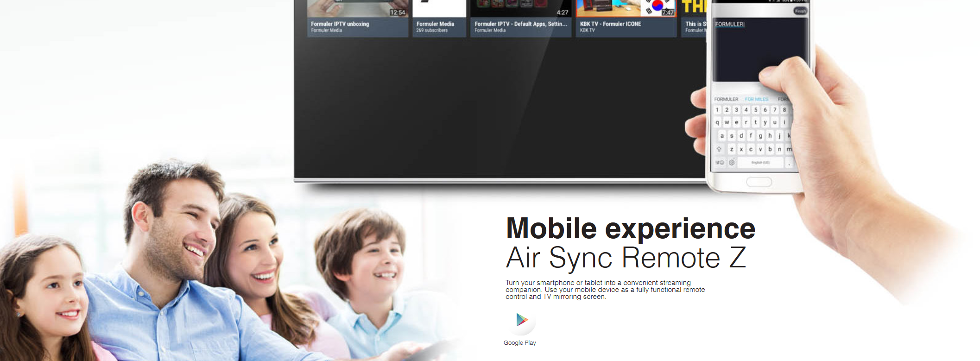Follow the Google Play text link

(x=520, y=343)
